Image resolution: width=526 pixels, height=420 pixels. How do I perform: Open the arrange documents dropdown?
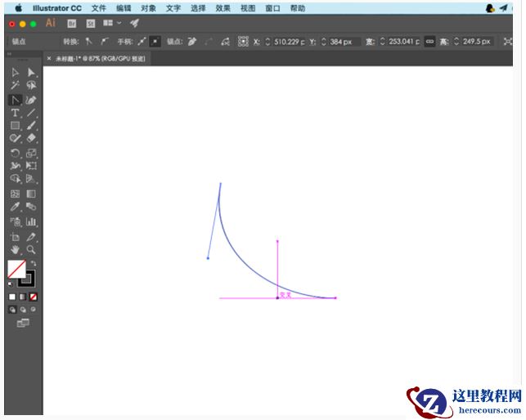[112, 23]
